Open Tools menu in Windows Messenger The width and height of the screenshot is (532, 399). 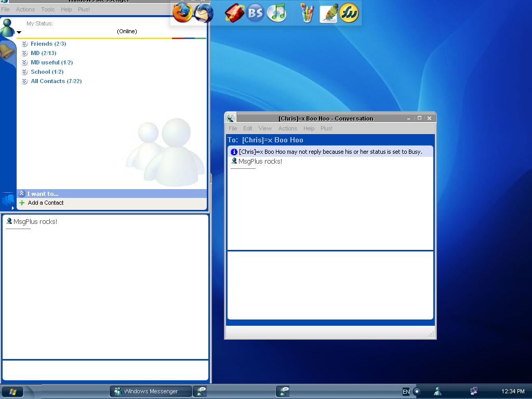(x=48, y=9)
